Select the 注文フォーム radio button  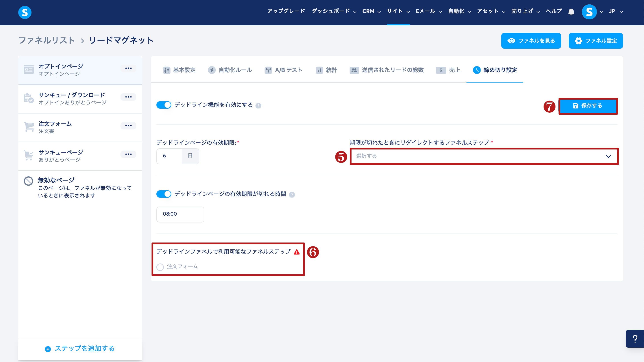[x=160, y=267]
